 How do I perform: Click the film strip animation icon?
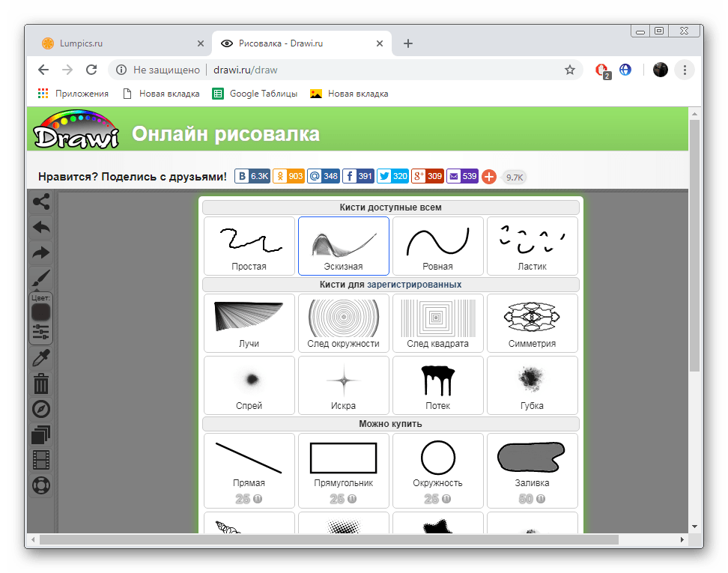41,461
